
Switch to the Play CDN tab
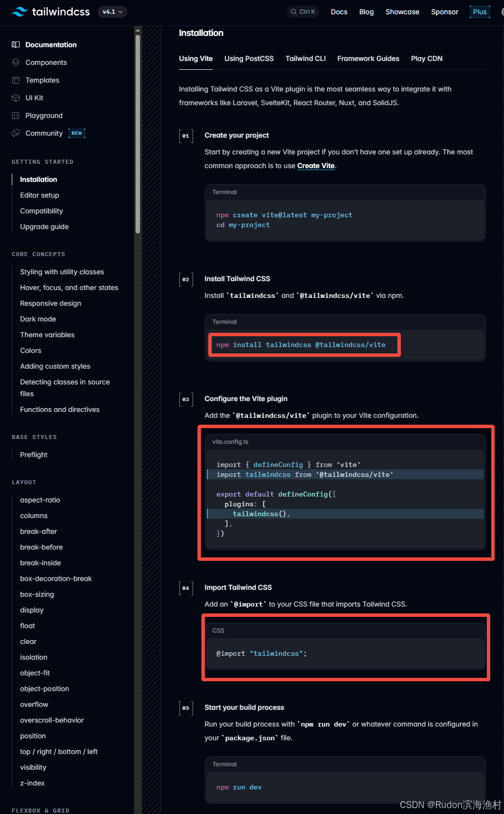click(x=427, y=58)
